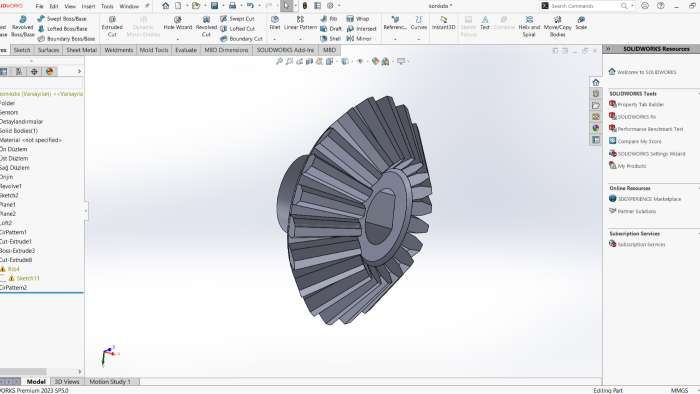Select the Fillet tool
Screen dimensions: 700x394
tap(275, 23)
